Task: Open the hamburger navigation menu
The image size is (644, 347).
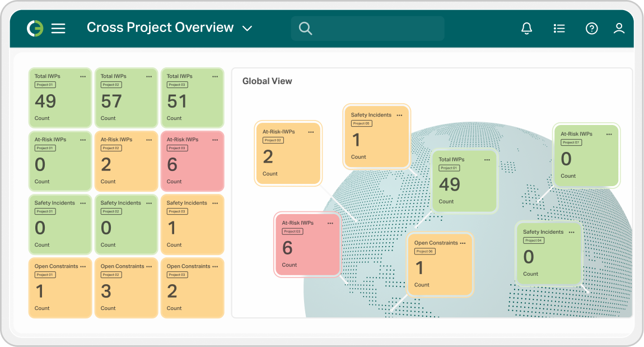Action: pos(58,27)
